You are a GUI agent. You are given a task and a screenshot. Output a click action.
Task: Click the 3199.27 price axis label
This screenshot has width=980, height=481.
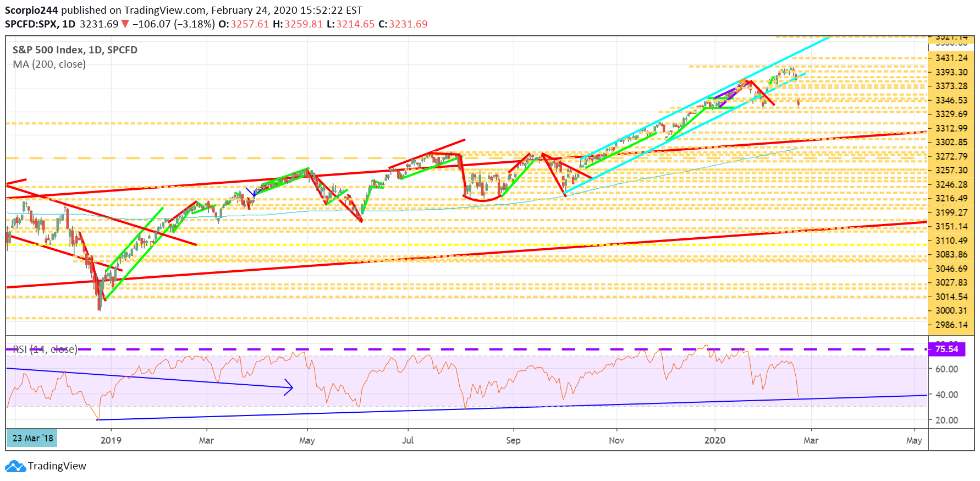click(x=951, y=212)
